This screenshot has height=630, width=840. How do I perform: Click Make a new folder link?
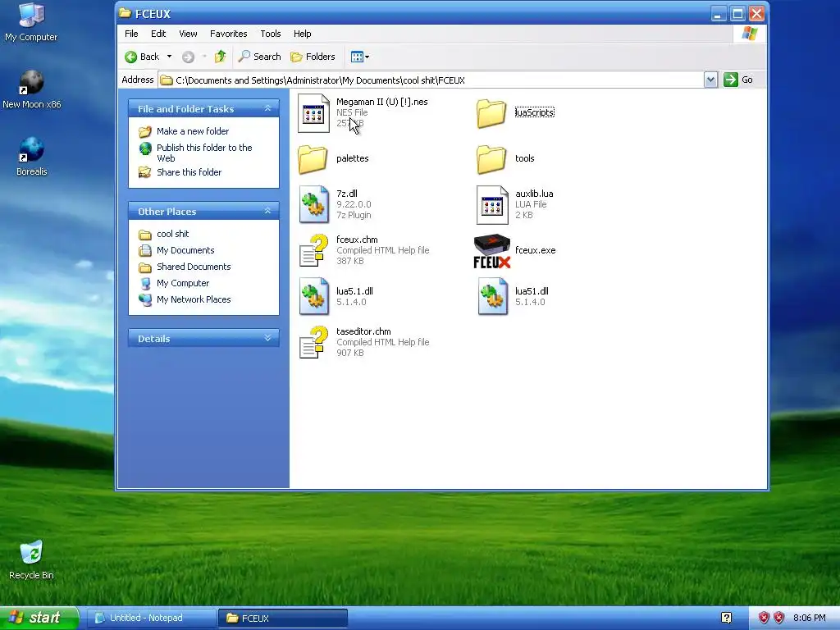coord(193,131)
